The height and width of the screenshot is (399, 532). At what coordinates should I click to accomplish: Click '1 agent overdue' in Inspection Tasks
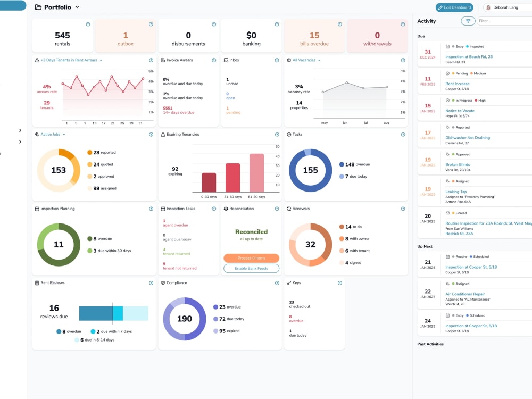(175, 223)
